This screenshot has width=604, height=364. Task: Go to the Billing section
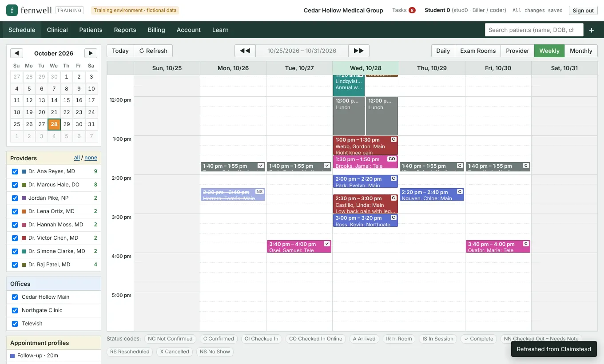pyautogui.click(x=156, y=30)
